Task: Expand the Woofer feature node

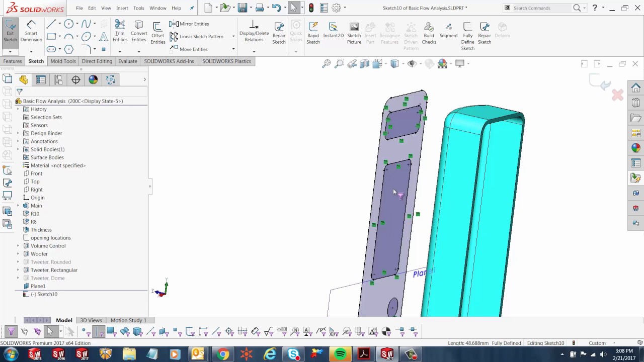Action: pos(18,254)
